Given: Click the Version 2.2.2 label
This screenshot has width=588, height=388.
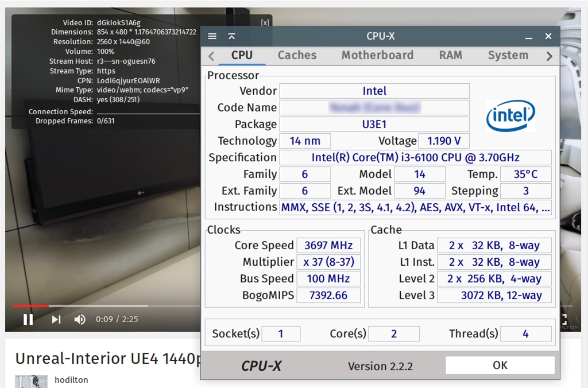Looking at the screenshot, I should coord(380,366).
